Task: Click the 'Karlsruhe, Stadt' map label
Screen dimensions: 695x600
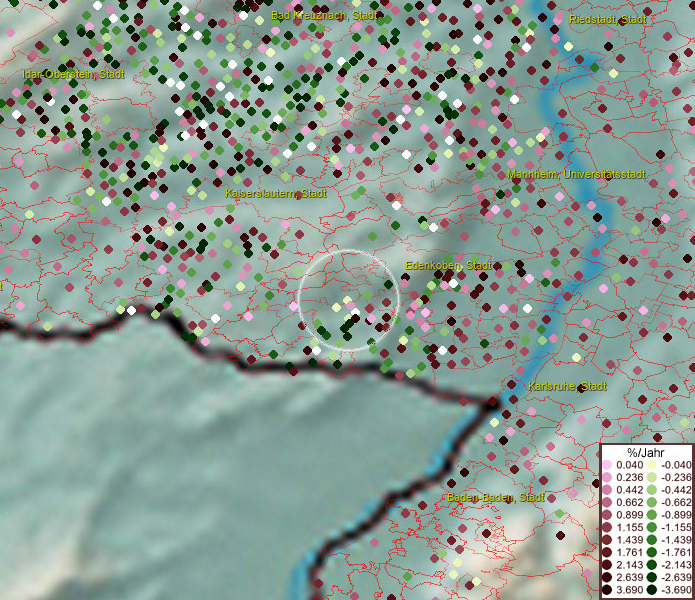Action: [567, 386]
